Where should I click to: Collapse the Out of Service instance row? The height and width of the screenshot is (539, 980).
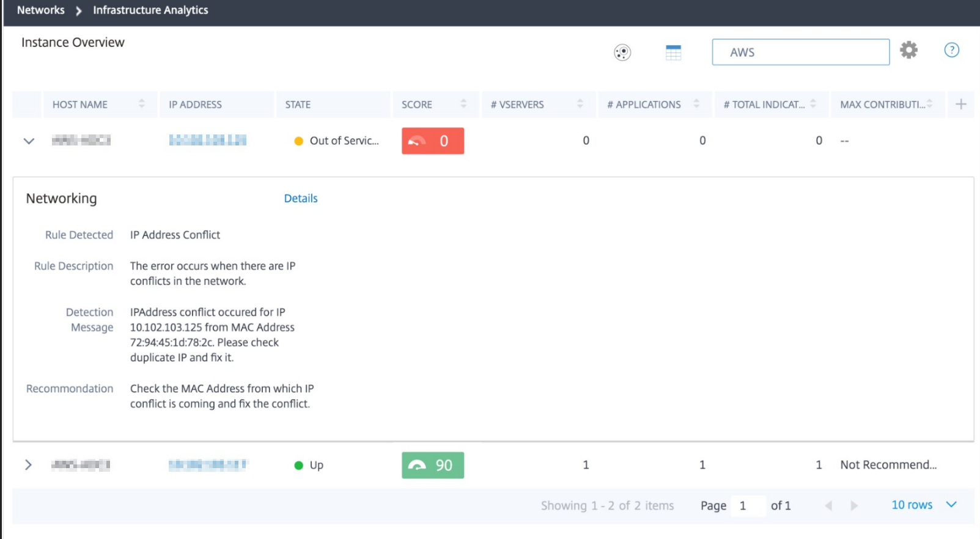pyautogui.click(x=29, y=141)
